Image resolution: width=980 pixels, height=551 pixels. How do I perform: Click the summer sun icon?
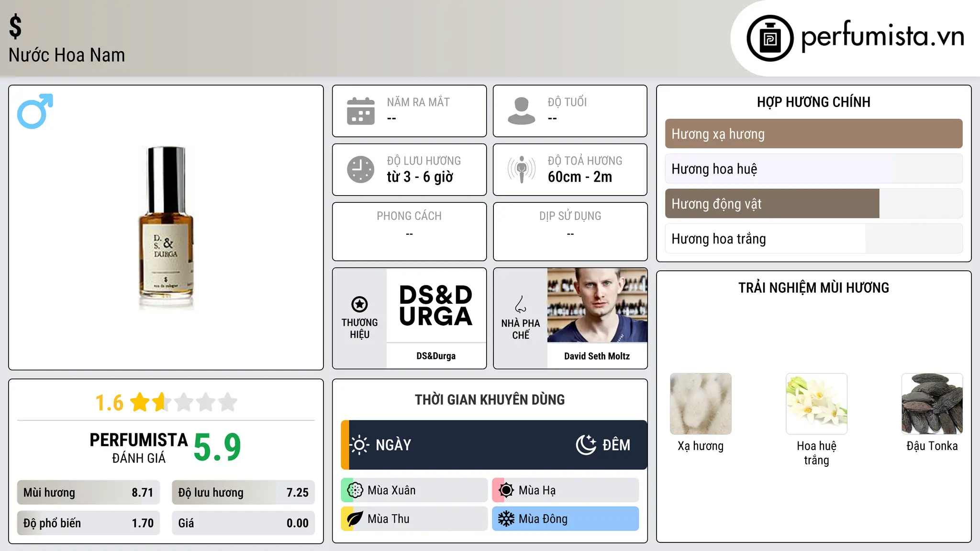[x=506, y=490]
